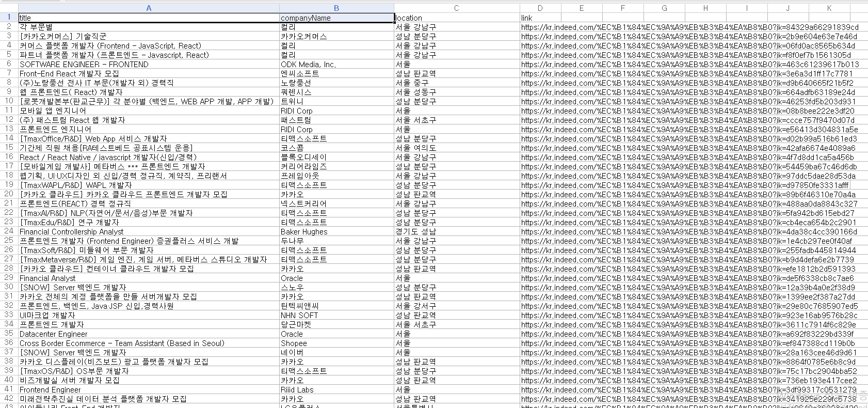Select column A header
Viewport: 868px width, 408px height.
click(149, 8)
